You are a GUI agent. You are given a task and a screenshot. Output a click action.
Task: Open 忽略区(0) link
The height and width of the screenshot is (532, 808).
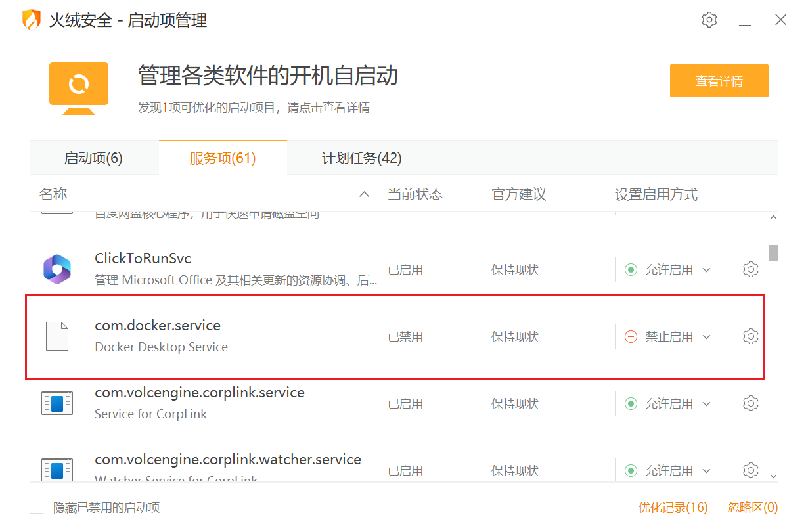click(x=753, y=507)
